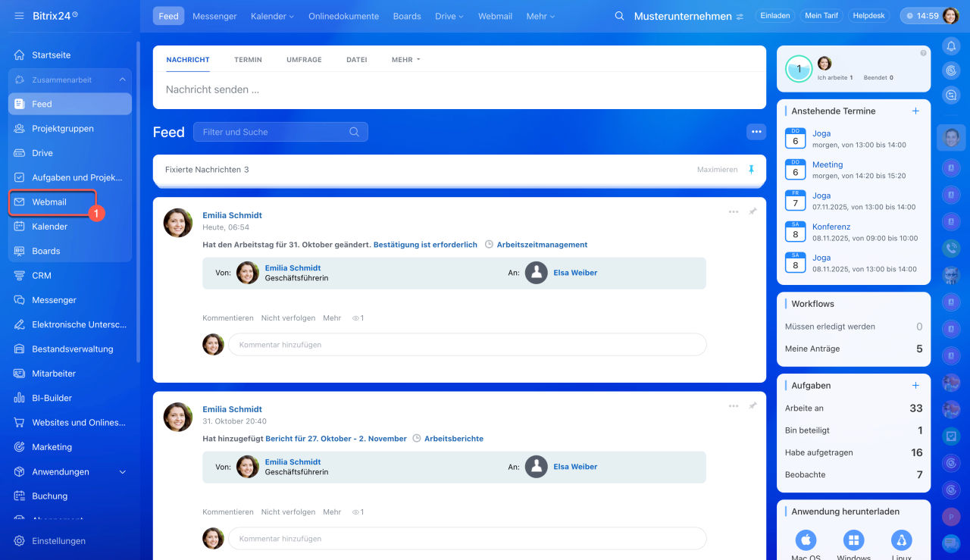Screen dimensions: 970x560
Task: Click the working time circular progress indicator
Action: click(799, 69)
